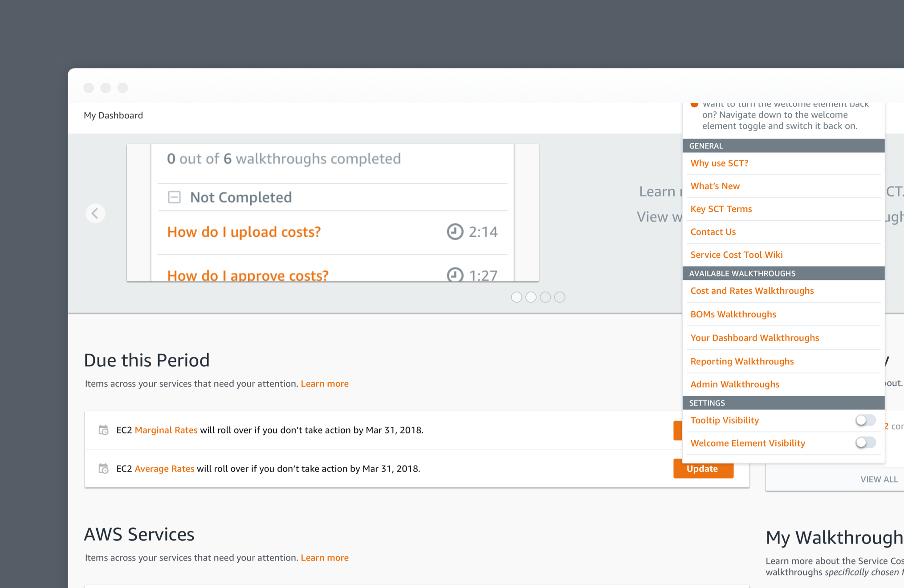Select the first carousel dot
The height and width of the screenshot is (588, 904).
coord(516,297)
